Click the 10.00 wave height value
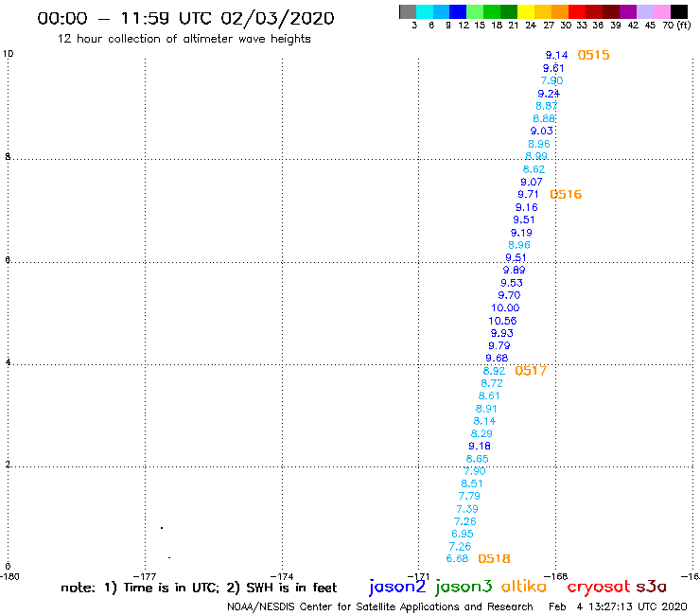This screenshot has width=700, height=615. click(x=505, y=308)
